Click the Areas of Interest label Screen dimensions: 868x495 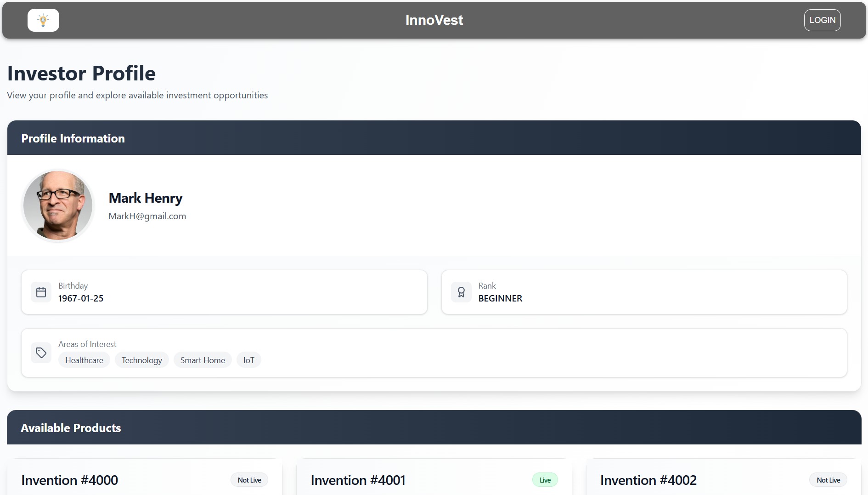tap(87, 344)
